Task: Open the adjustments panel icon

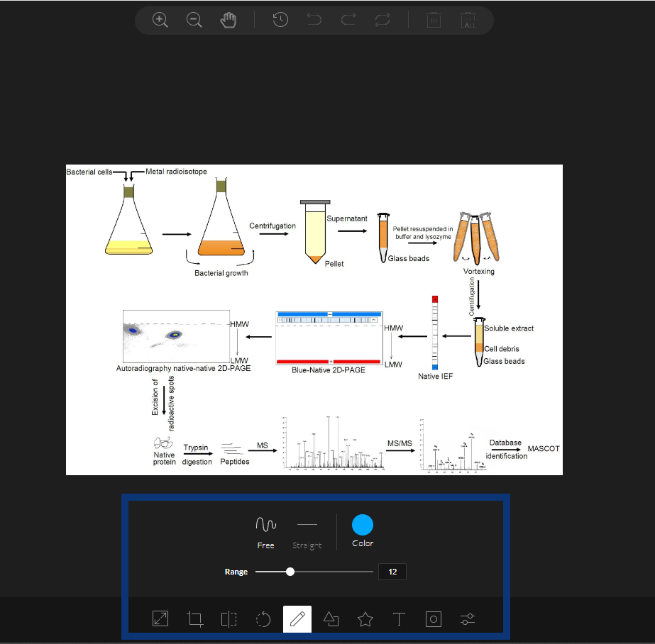Action: (467, 618)
